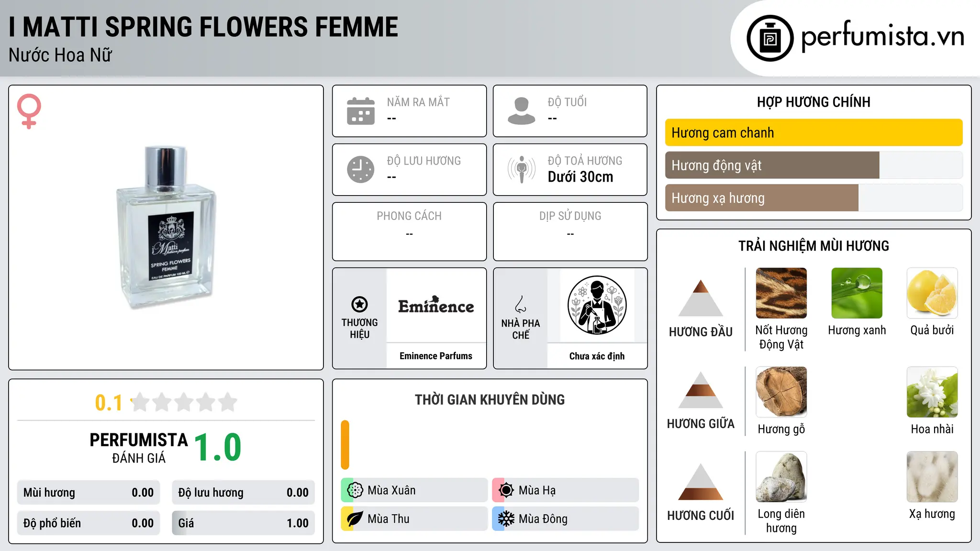The image size is (980, 551).
Task: Open the Xạ hương note image
Action: pyautogui.click(x=932, y=477)
